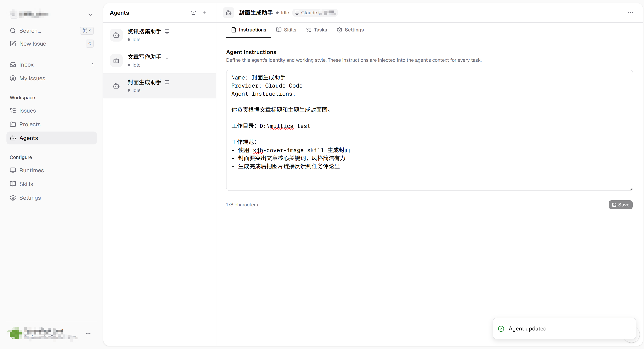Viewport: 644px width, 349px height.
Task: Open Inbox in the sidebar
Action: [51, 65]
